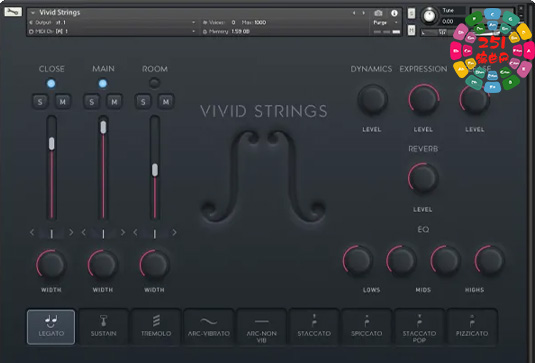The height and width of the screenshot is (363, 535).
Task: Solo the MAIN mic channel
Action: click(x=91, y=101)
